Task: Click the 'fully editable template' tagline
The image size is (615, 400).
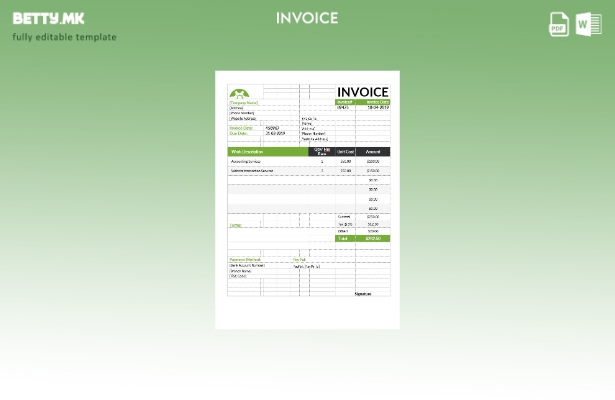Action: (x=64, y=37)
